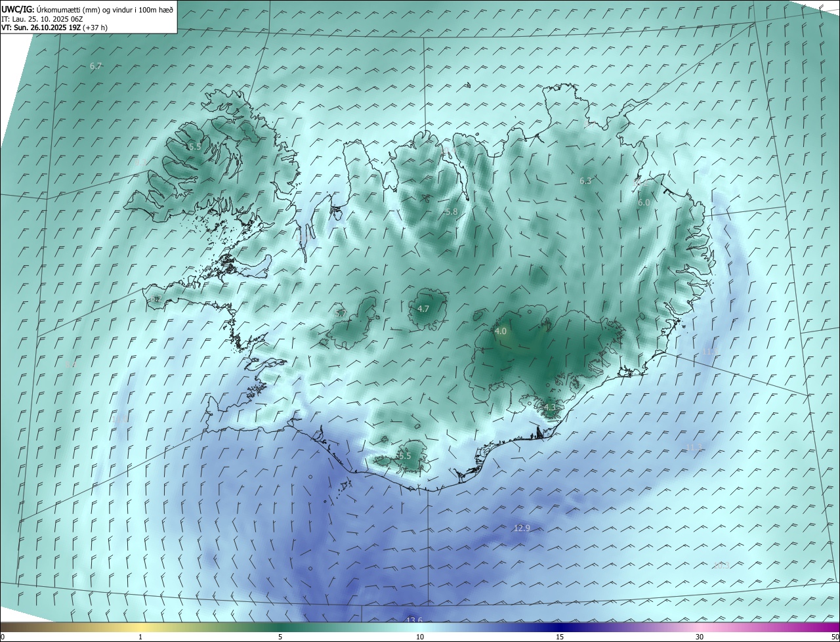Click the 4.0 value on the Vatnajökull glacier
840x642 pixels.
pyautogui.click(x=501, y=332)
